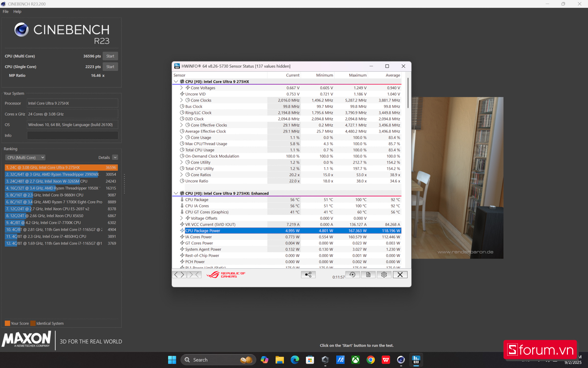Open the File menu in Cinebench
The width and height of the screenshot is (588, 368).
click(x=6, y=11)
